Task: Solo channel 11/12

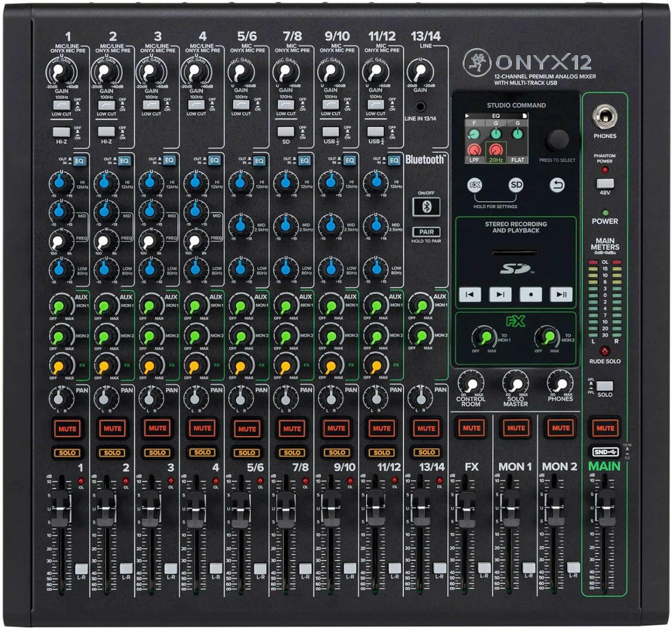Action: (x=381, y=453)
